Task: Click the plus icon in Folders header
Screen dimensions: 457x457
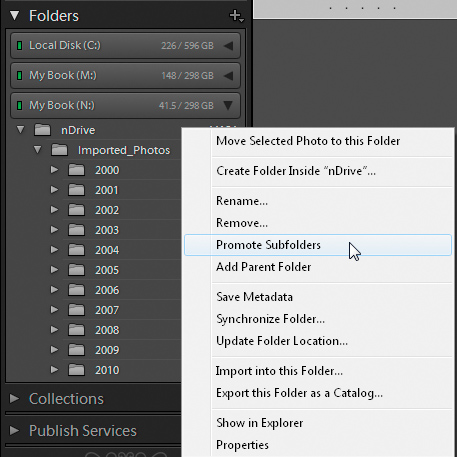Action: [236, 16]
